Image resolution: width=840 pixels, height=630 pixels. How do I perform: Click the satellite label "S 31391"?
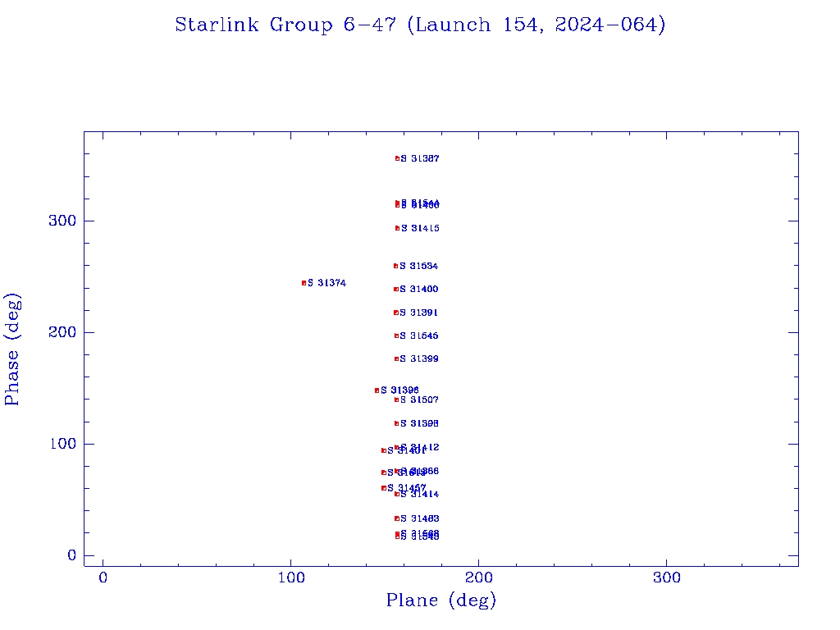click(419, 313)
